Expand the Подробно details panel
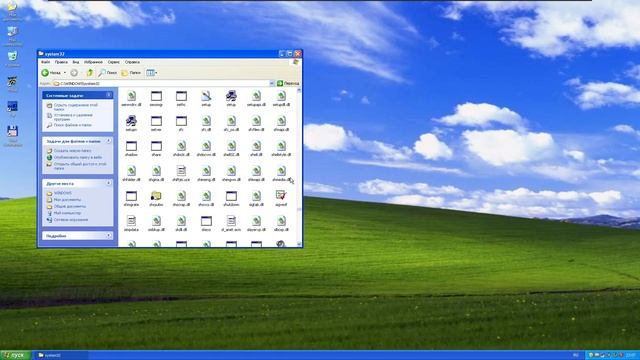Image resolution: width=640 pixels, height=360 pixels. (x=109, y=236)
